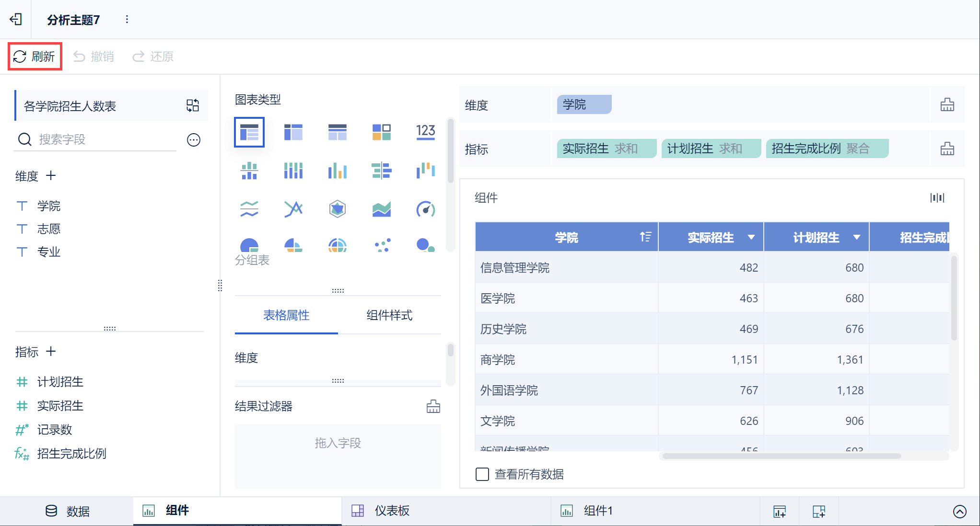Expand the 计划招生 column header dropdown
Image resolution: width=980 pixels, height=526 pixels.
857,237
